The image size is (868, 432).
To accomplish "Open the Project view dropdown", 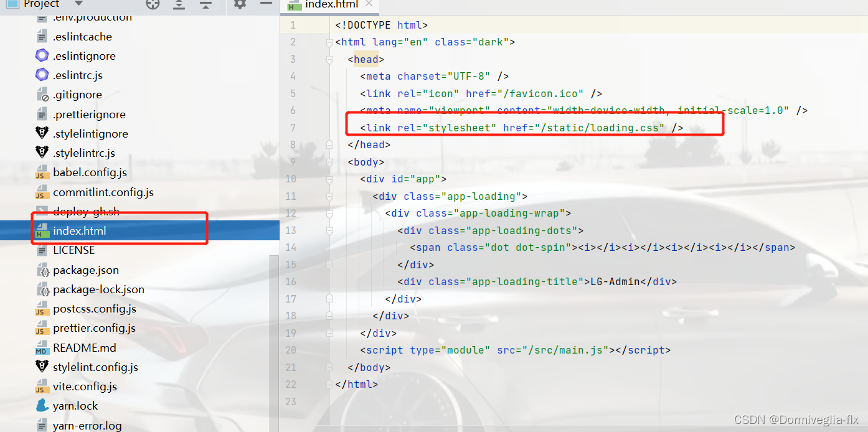I will tap(79, 4).
